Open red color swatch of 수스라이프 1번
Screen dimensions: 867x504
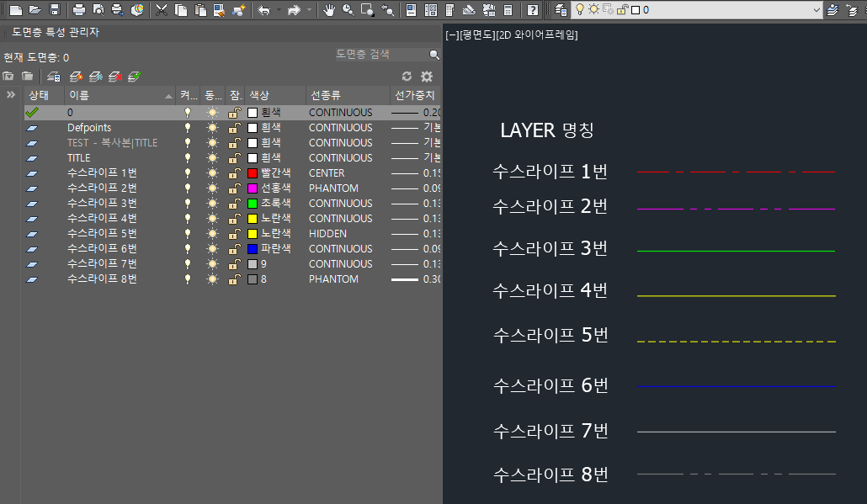click(x=253, y=173)
